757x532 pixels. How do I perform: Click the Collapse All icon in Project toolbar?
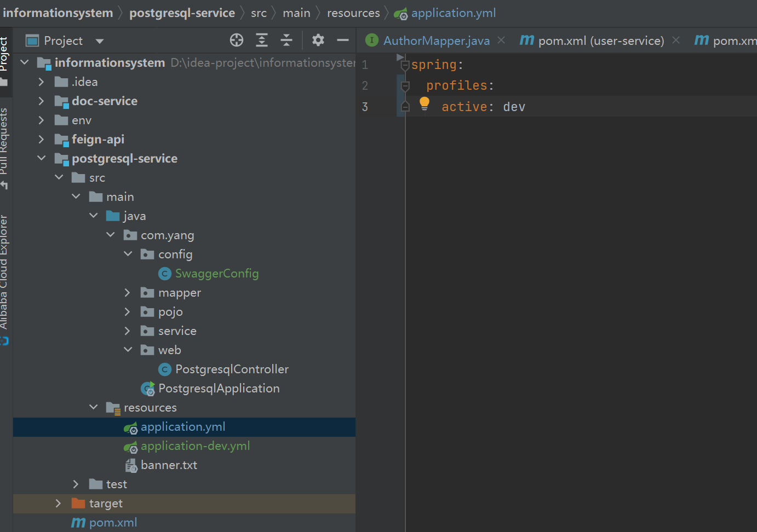[x=286, y=40]
